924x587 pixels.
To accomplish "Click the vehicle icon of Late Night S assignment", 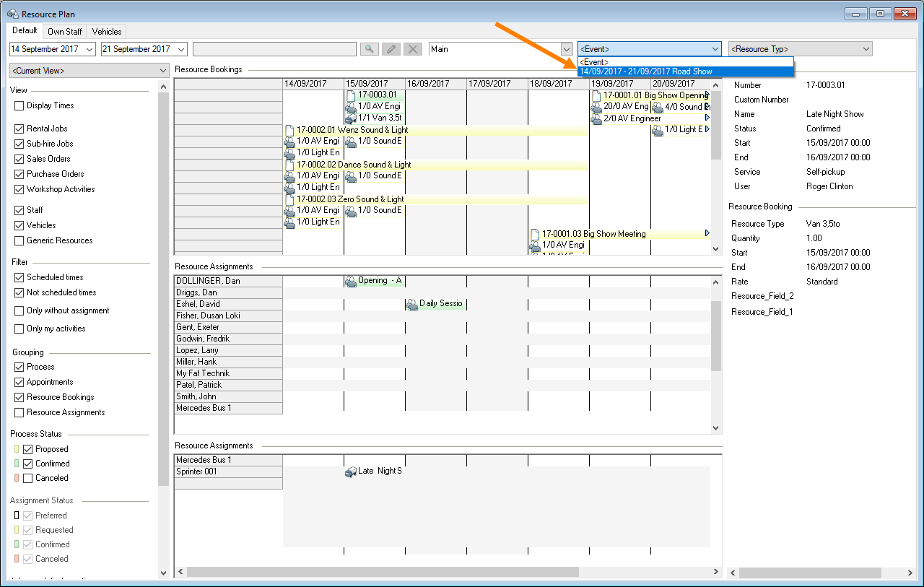I will 351,471.
